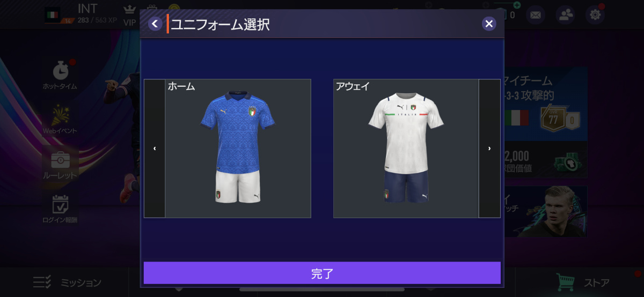
Task: Open the settings gear icon
Action: point(595,14)
